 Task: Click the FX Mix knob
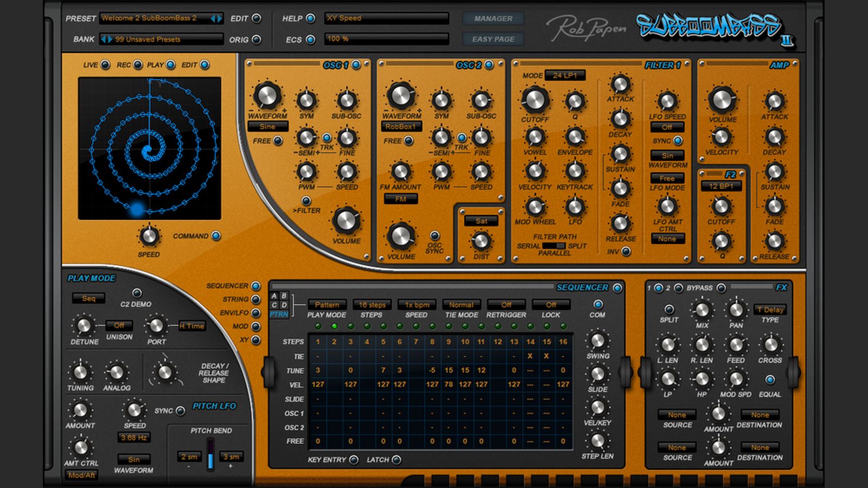(x=702, y=310)
